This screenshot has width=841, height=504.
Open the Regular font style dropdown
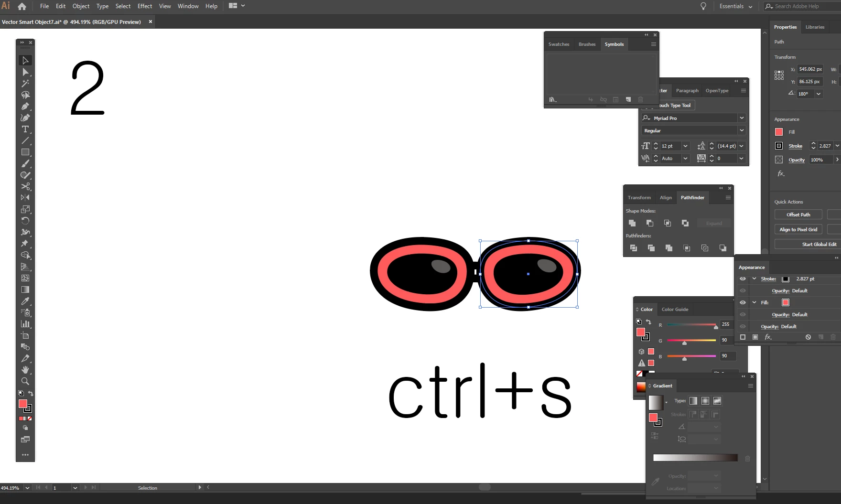[742, 130]
